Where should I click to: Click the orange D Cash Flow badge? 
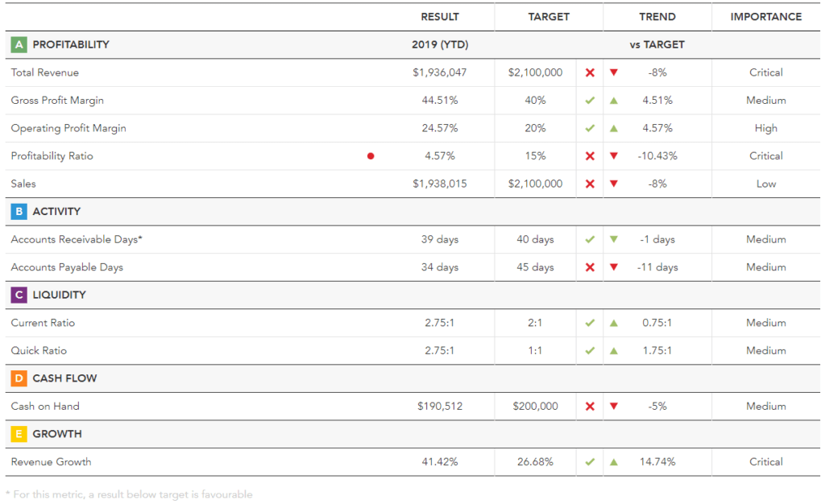(19, 378)
